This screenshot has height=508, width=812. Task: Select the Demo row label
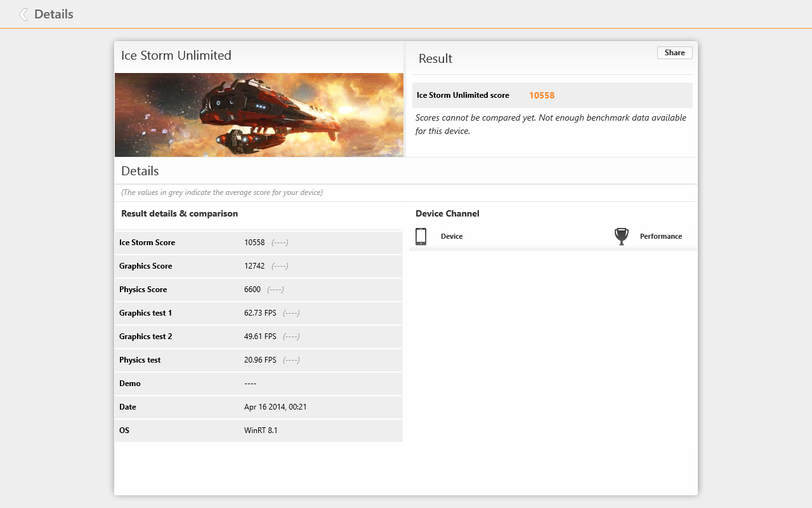[x=130, y=384]
